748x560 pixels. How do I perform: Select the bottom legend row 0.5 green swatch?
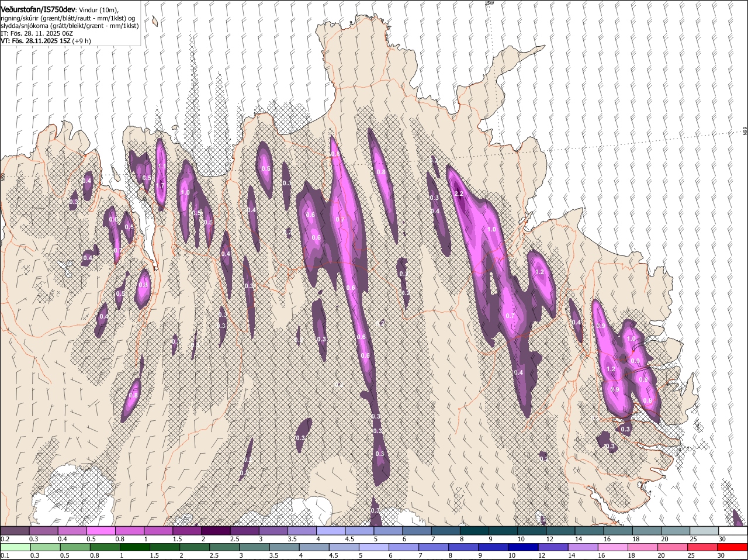[x=75, y=548]
